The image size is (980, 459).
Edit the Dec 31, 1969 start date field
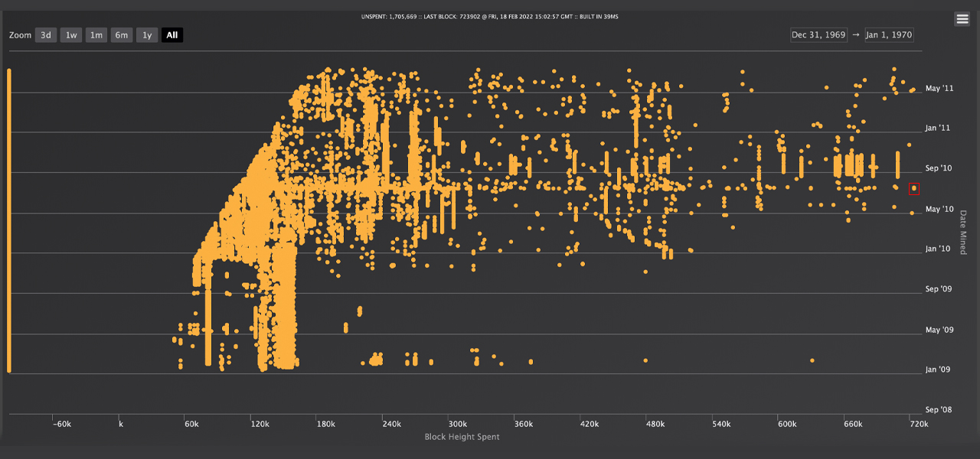pos(818,35)
